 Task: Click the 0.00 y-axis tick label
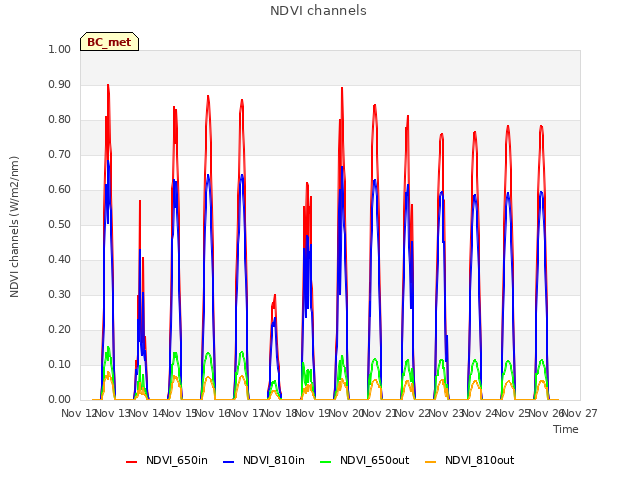(x=60, y=400)
